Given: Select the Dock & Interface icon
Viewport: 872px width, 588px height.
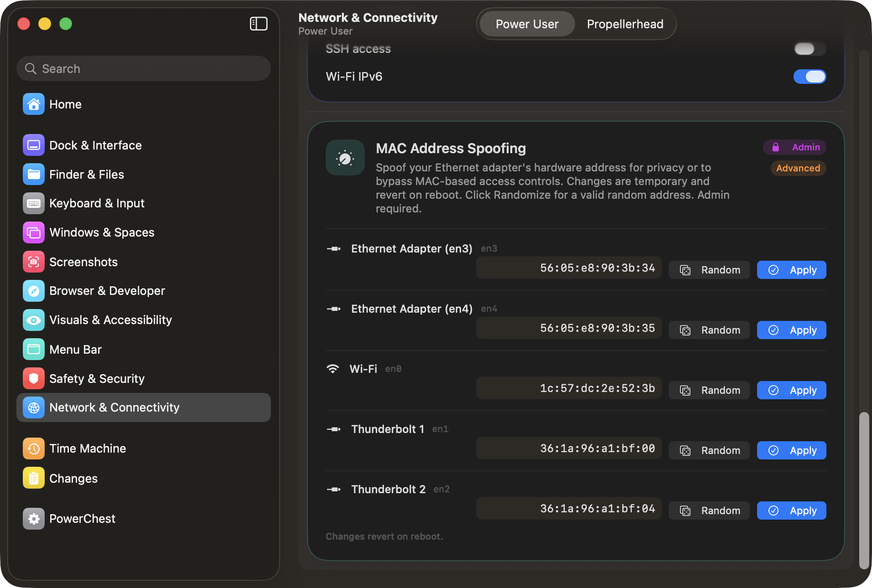Looking at the screenshot, I should tap(33, 145).
